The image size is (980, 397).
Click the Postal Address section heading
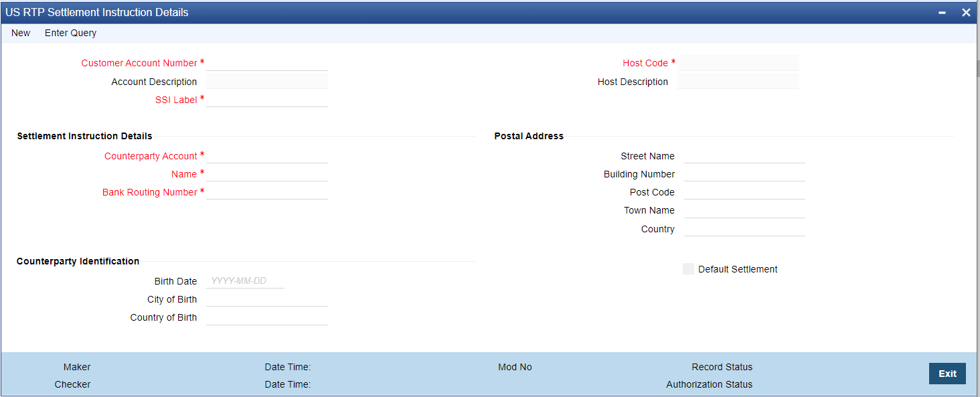pos(529,136)
